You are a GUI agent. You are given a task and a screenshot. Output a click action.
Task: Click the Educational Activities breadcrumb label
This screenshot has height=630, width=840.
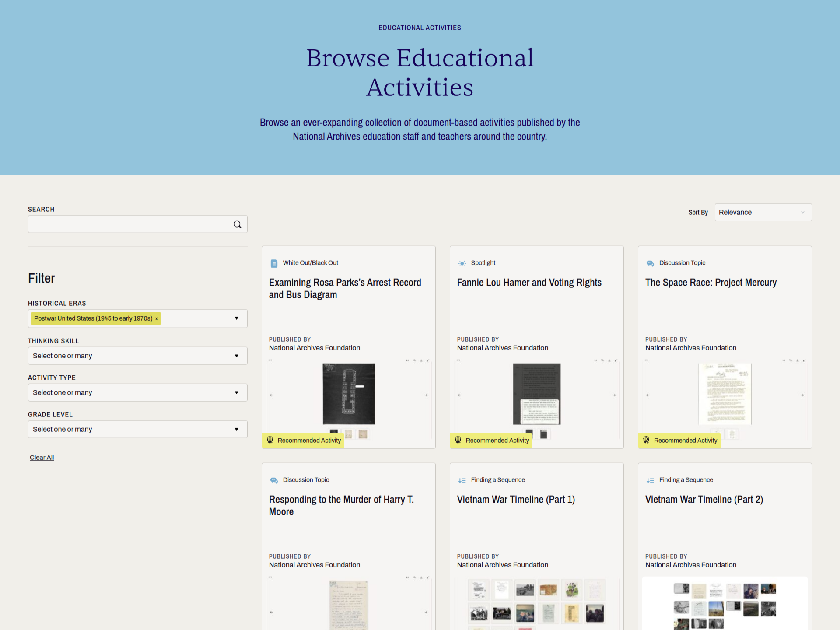tap(420, 28)
